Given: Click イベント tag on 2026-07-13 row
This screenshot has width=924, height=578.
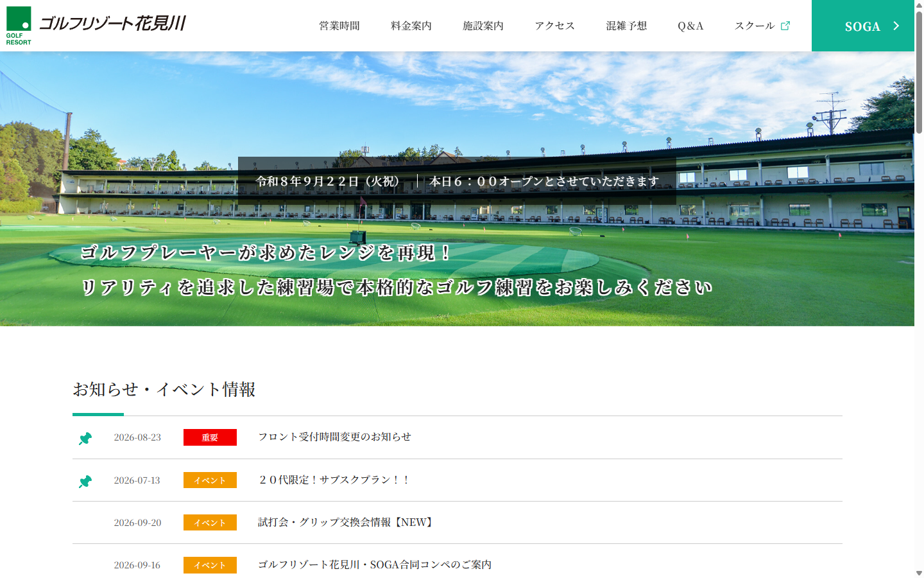Looking at the screenshot, I should (x=210, y=480).
